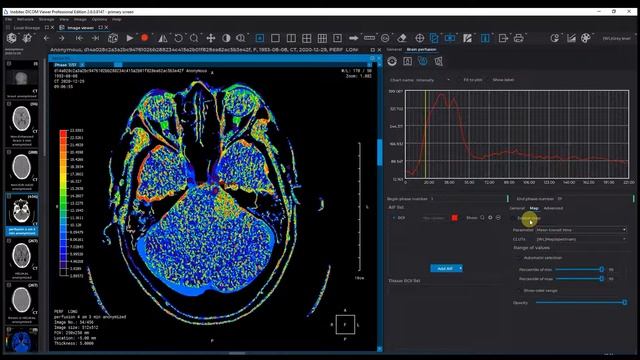Screen dimensions: 640x360
Task: Open the Image menu
Action: (80, 20)
